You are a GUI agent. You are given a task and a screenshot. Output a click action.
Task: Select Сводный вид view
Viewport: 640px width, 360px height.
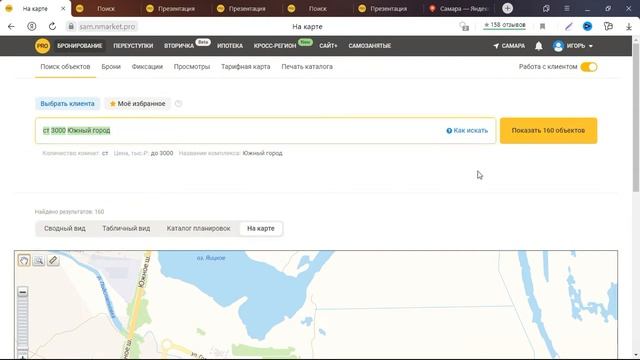pos(65,229)
